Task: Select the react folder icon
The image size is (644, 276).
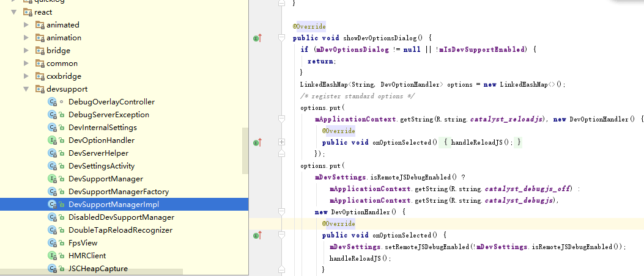Action: point(28,12)
